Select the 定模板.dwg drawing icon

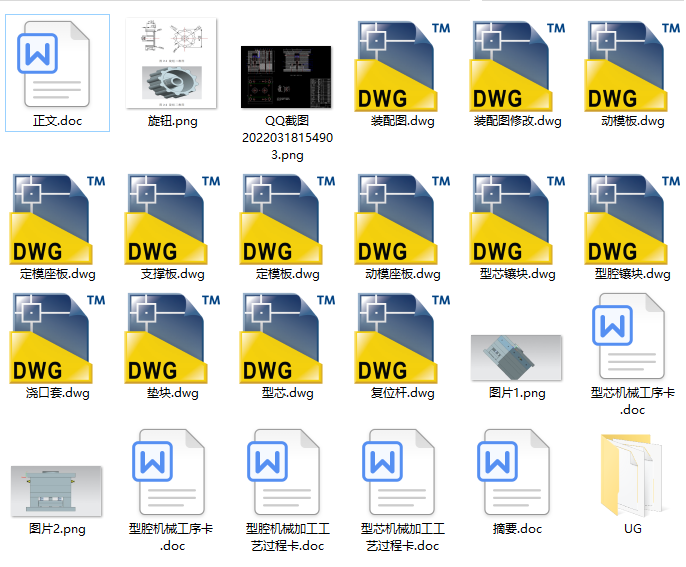[x=287, y=219]
